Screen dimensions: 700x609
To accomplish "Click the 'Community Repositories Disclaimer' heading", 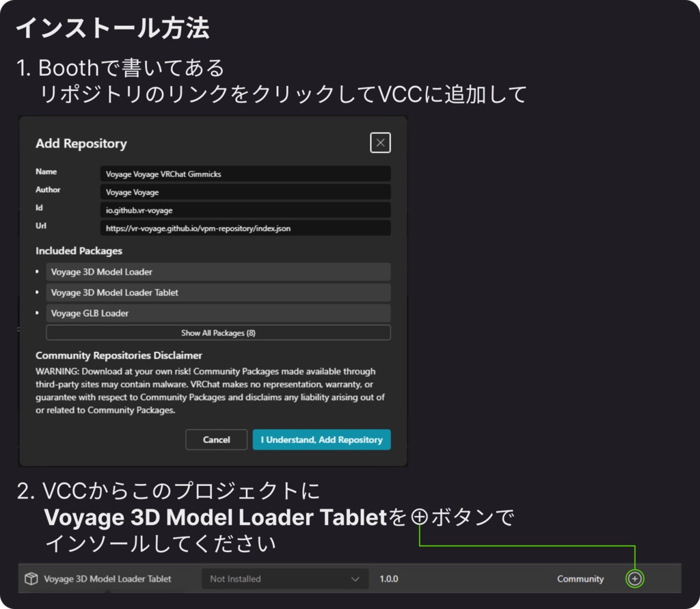I will [119, 355].
